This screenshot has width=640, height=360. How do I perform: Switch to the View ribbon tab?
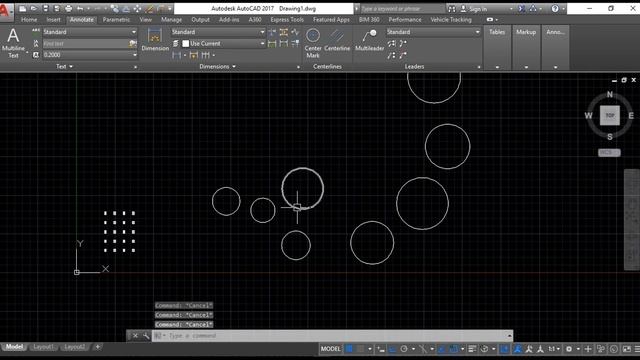point(146,20)
